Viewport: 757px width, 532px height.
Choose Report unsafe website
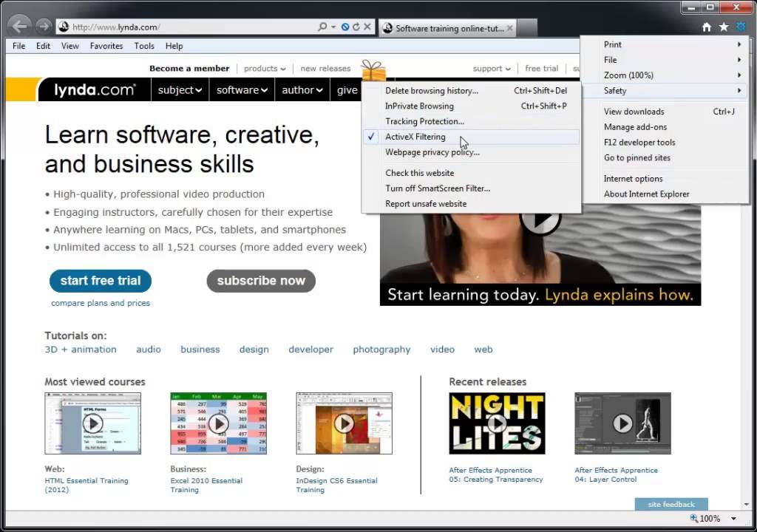click(471, 204)
